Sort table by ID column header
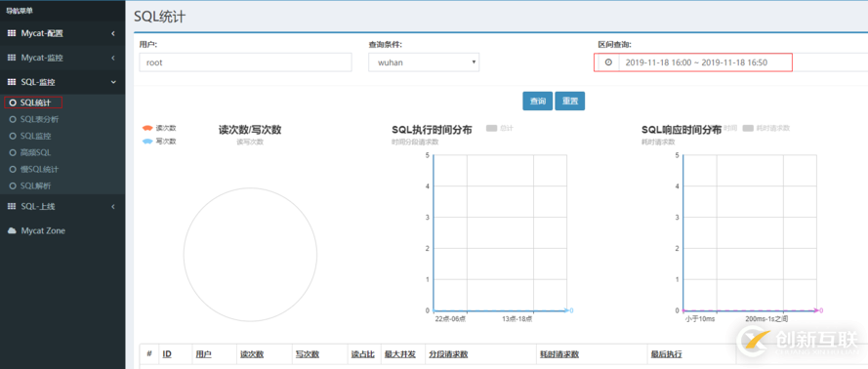 point(167,354)
